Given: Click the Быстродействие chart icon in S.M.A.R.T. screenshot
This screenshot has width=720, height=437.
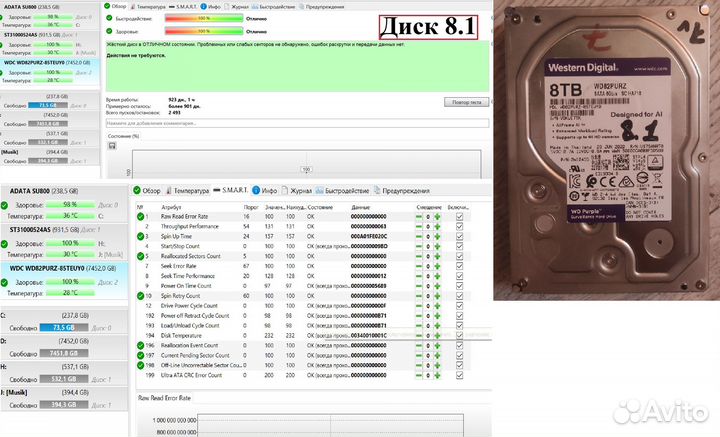Looking at the screenshot, I should click(x=319, y=190).
